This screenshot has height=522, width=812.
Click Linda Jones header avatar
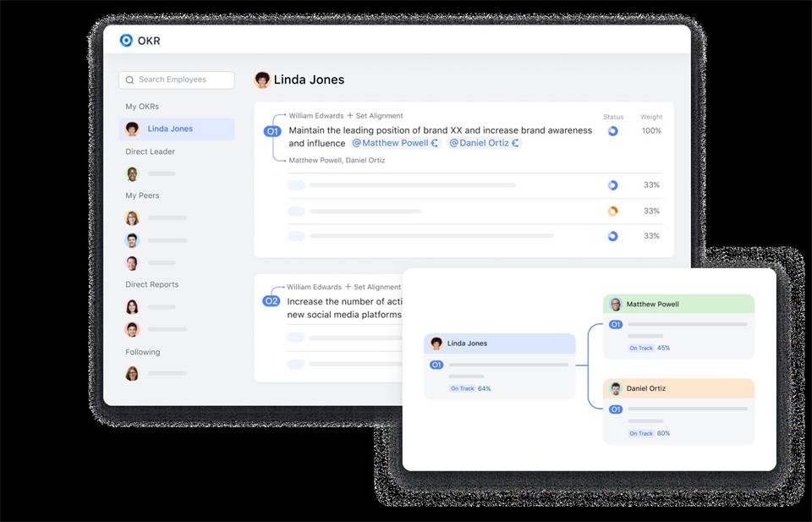(262, 80)
